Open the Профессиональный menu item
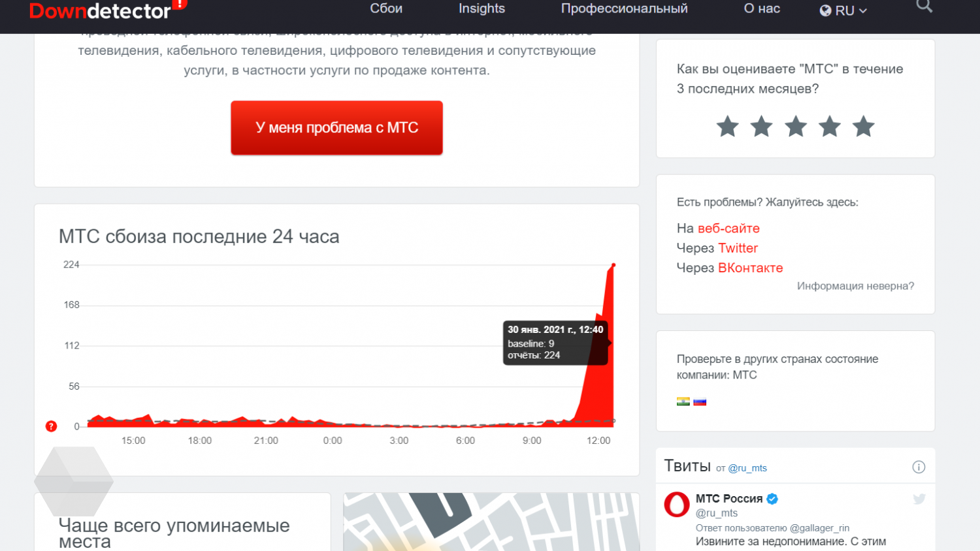980x551 pixels. [624, 8]
